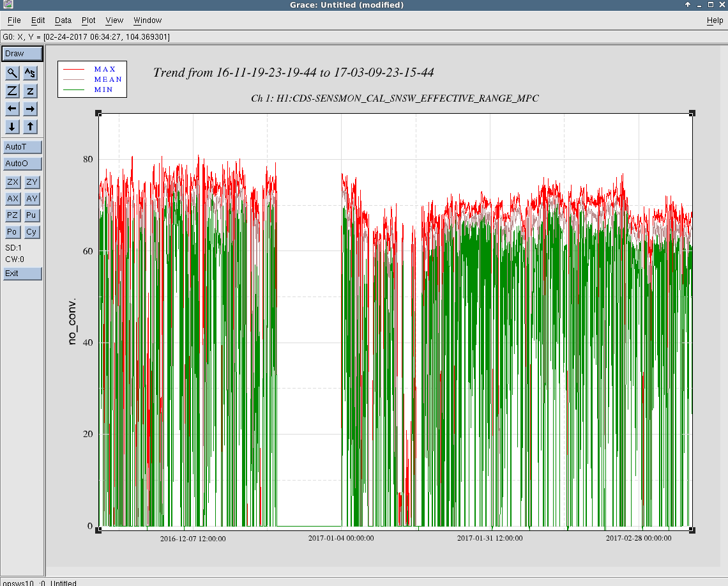
Task: Click the AutoT autotick button
Action: click(x=22, y=147)
